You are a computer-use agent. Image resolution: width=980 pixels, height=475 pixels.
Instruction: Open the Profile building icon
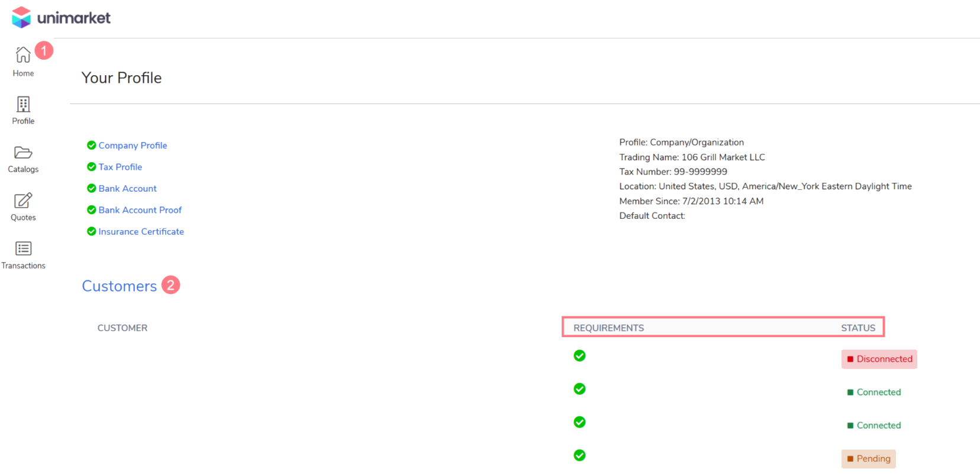pos(23,105)
